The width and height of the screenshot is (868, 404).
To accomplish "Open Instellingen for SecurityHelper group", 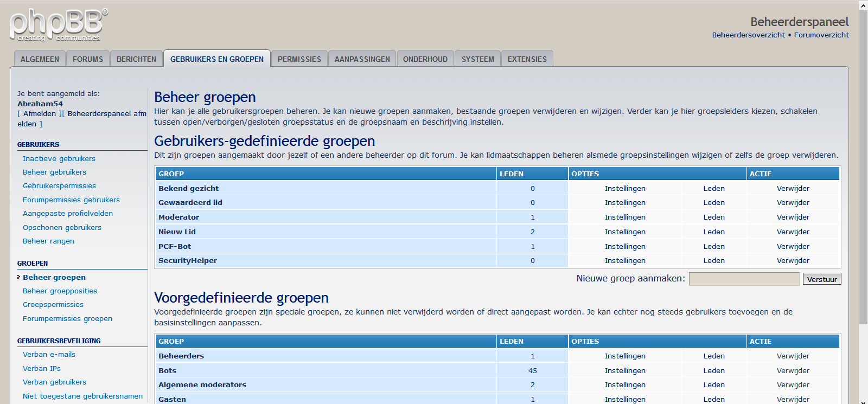I will tap(625, 260).
